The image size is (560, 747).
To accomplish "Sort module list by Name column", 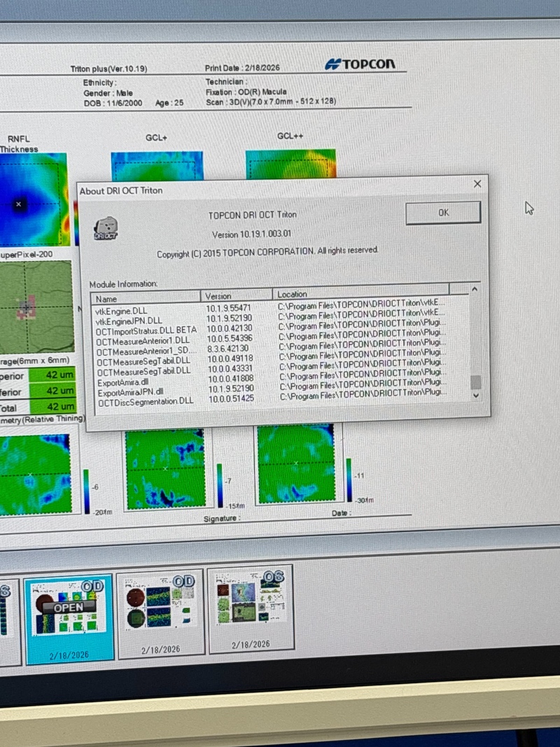I will (x=146, y=298).
